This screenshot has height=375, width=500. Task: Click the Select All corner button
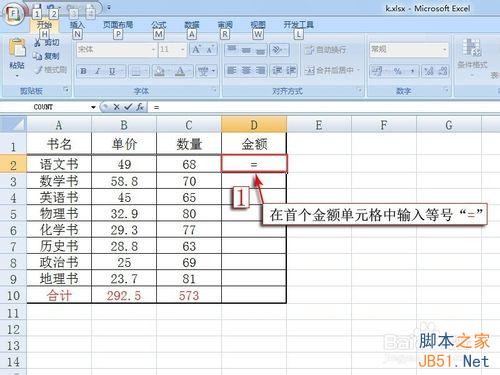click(13, 124)
